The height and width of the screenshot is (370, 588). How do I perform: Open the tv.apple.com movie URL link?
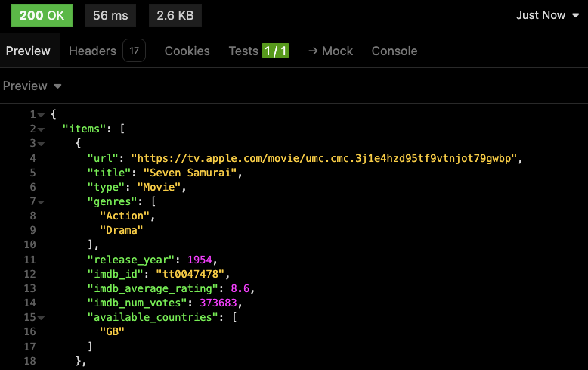click(324, 158)
